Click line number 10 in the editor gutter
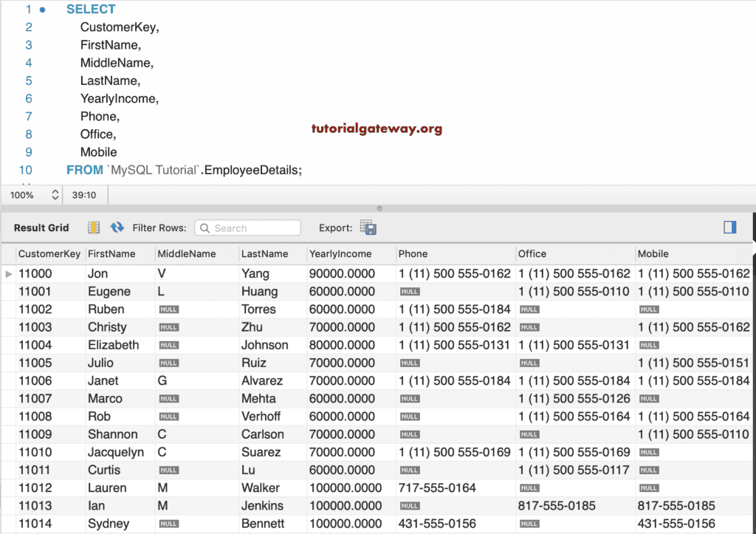 click(26, 170)
